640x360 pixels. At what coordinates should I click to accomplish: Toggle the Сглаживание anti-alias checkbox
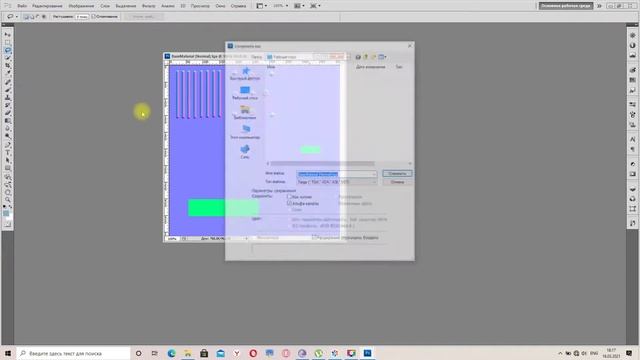tap(93, 17)
